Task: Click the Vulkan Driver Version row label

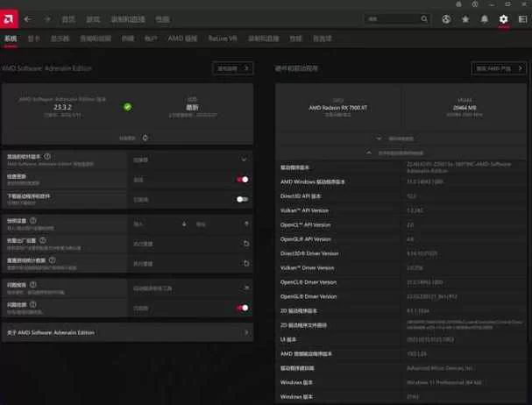Action: (308, 268)
